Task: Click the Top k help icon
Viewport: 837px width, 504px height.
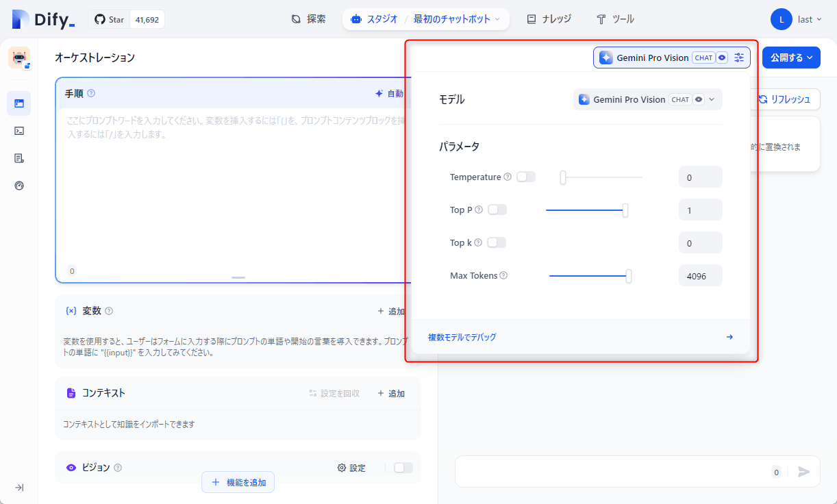Action: (478, 242)
